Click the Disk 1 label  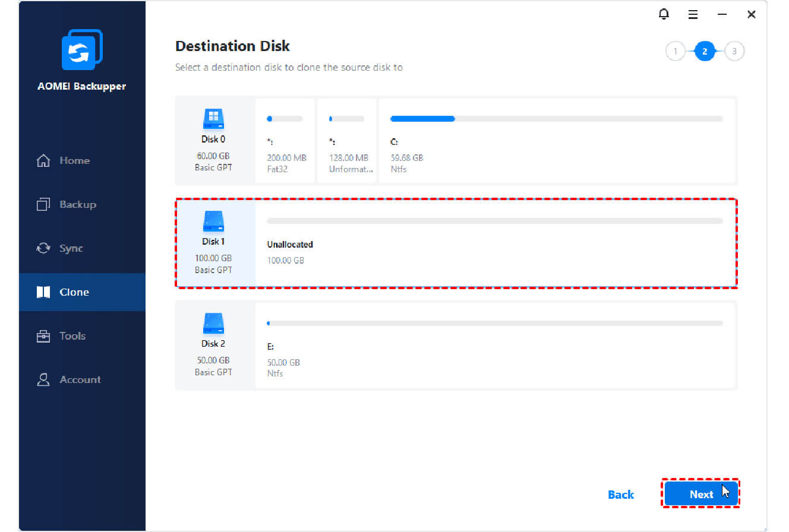point(213,242)
